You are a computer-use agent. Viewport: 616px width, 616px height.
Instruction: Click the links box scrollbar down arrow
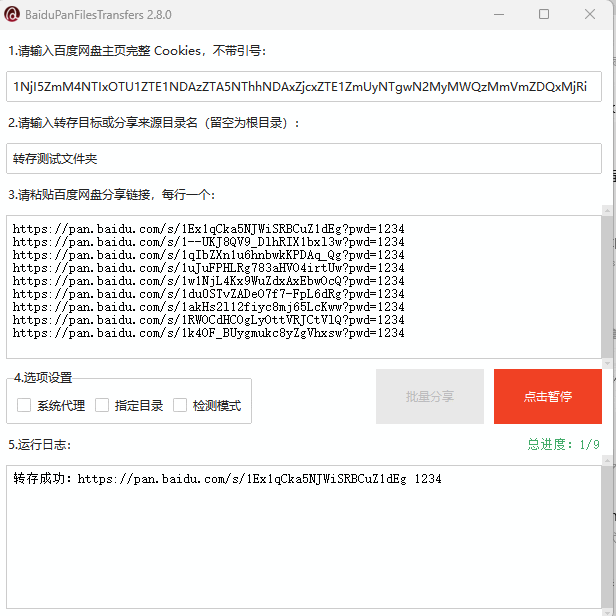(x=607, y=363)
